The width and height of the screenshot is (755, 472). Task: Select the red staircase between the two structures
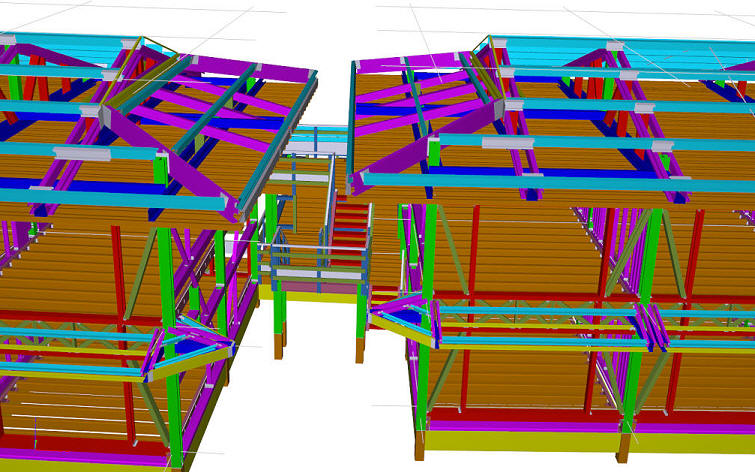pos(351,231)
